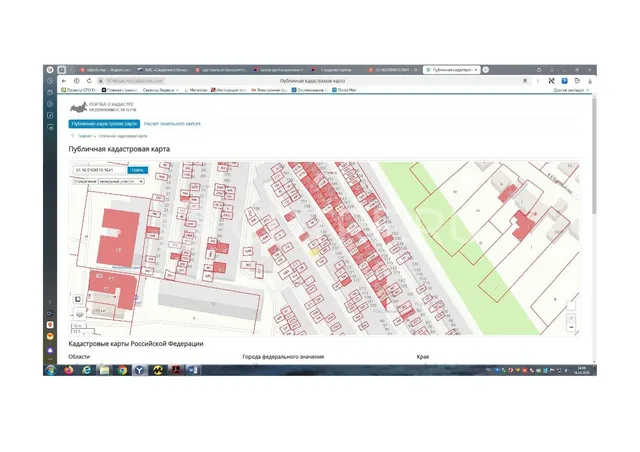
Task: Toggle the fullscreen map icon above layers
Action: coord(78,299)
